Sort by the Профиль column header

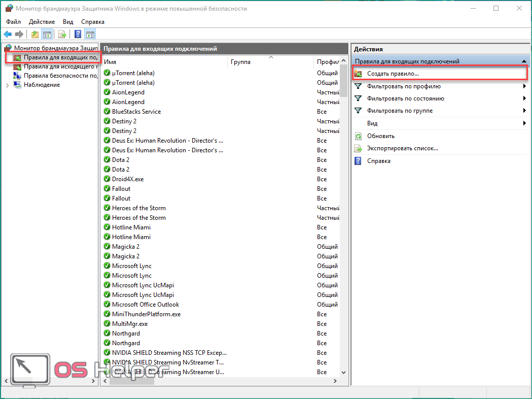pos(327,62)
